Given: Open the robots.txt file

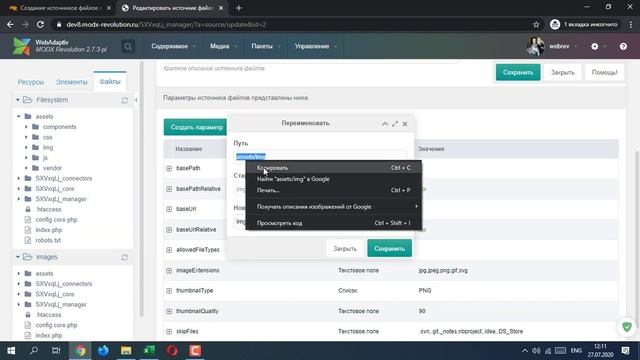Looking at the screenshot, I should click(x=48, y=240).
